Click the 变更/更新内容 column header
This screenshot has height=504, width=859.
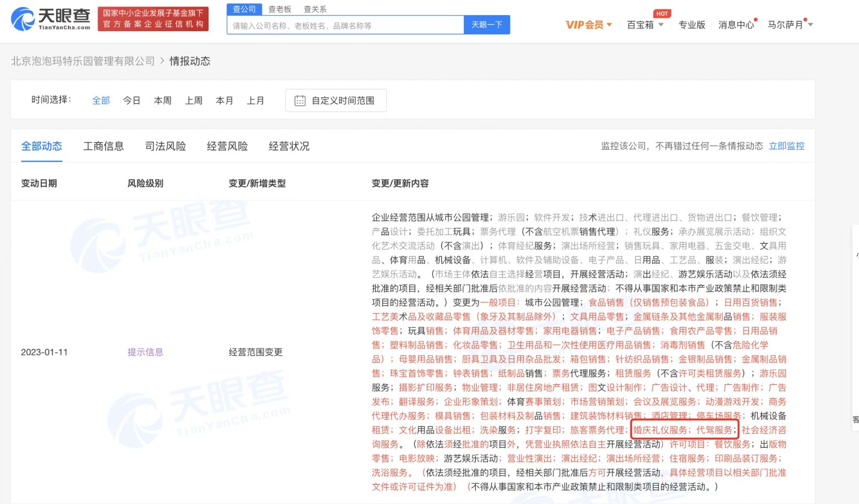tap(400, 183)
